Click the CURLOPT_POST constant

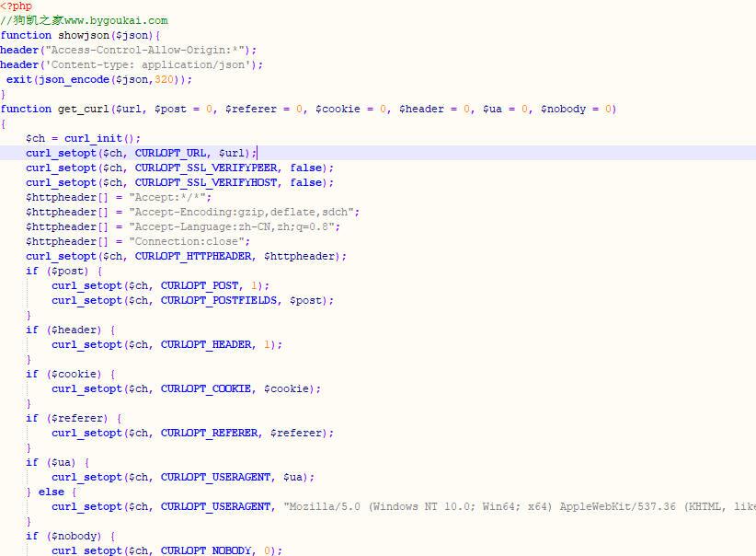[200, 285]
